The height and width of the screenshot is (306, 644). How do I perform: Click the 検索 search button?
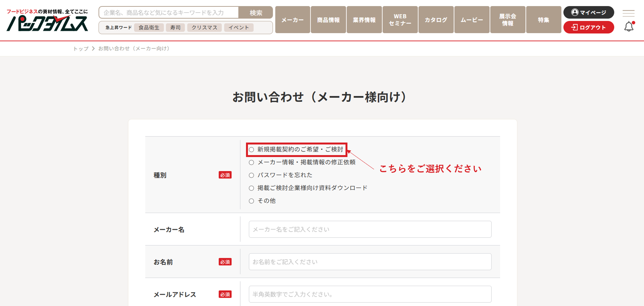click(256, 13)
